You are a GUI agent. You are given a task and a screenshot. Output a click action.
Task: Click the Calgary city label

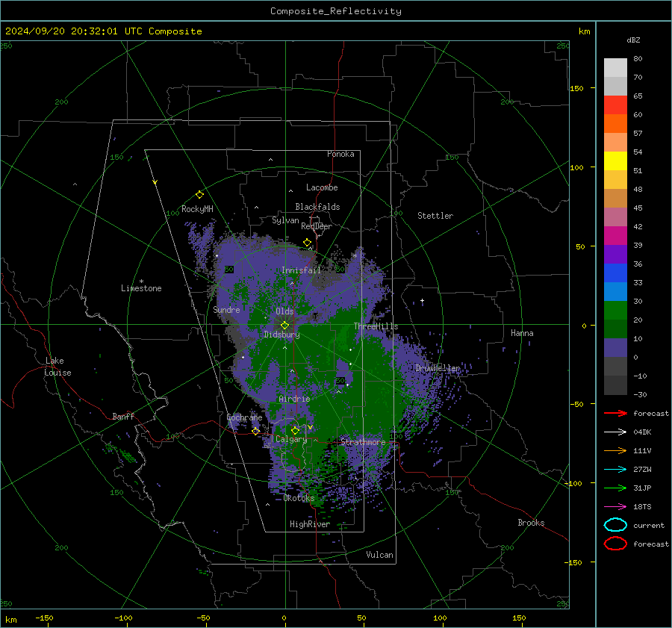click(x=291, y=439)
